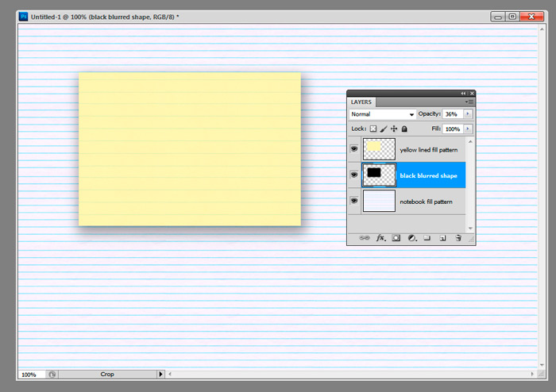Click the zoom percentage field in status bar
The width and height of the screenshot is (556, 392).
pyautogui.click(x=29, y=374)
